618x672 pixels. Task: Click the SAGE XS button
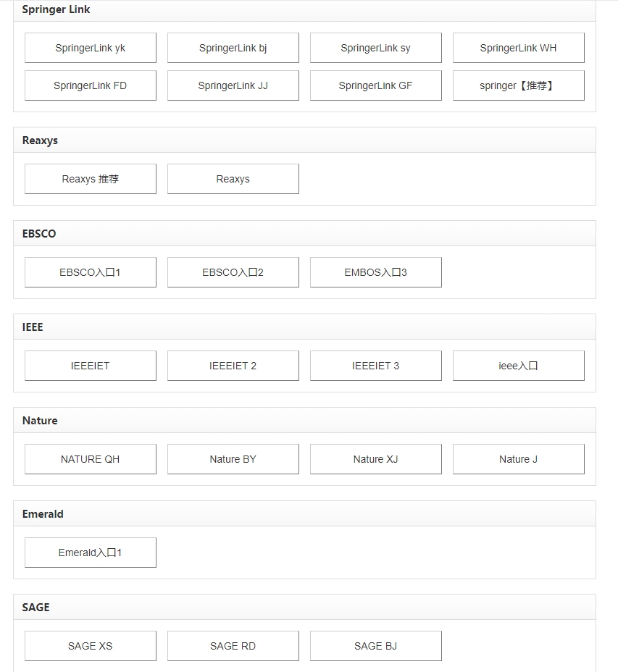point(91,646)
